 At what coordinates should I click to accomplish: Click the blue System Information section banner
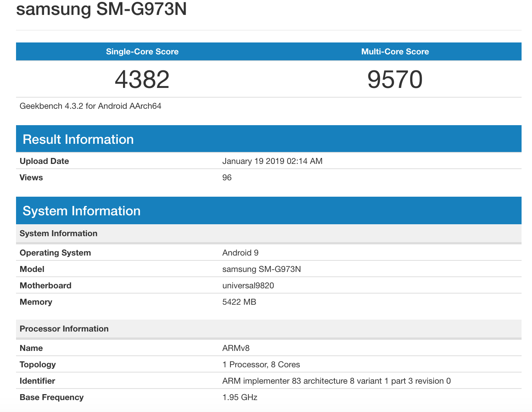(81, 211)
